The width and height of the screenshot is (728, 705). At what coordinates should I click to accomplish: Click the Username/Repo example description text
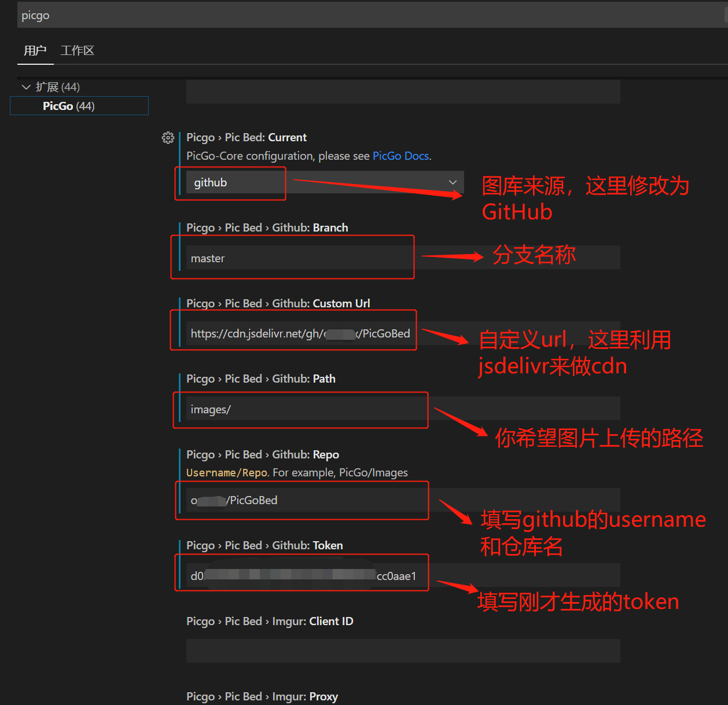(297, 472)
